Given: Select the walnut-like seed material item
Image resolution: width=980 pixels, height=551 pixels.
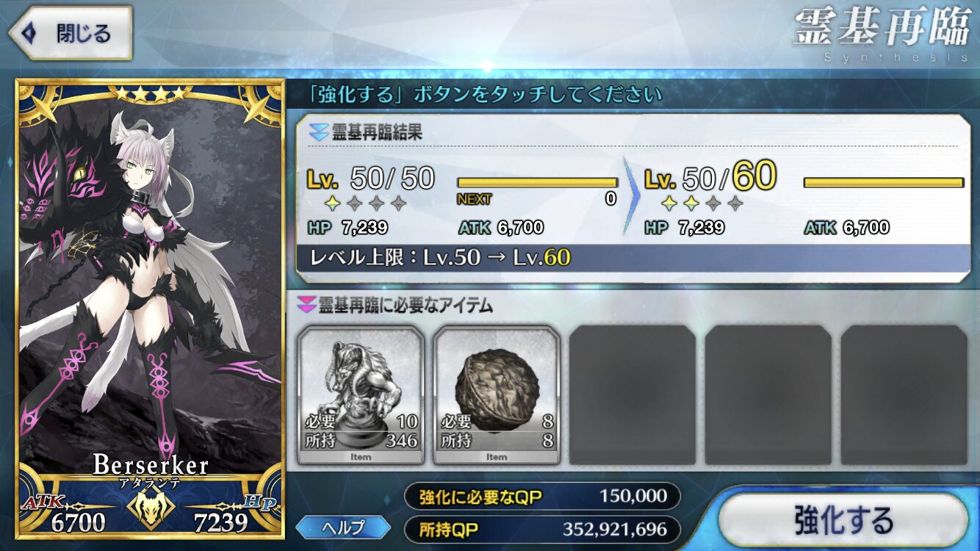Looking at the screenshot, I should click(x=497, y=395).
